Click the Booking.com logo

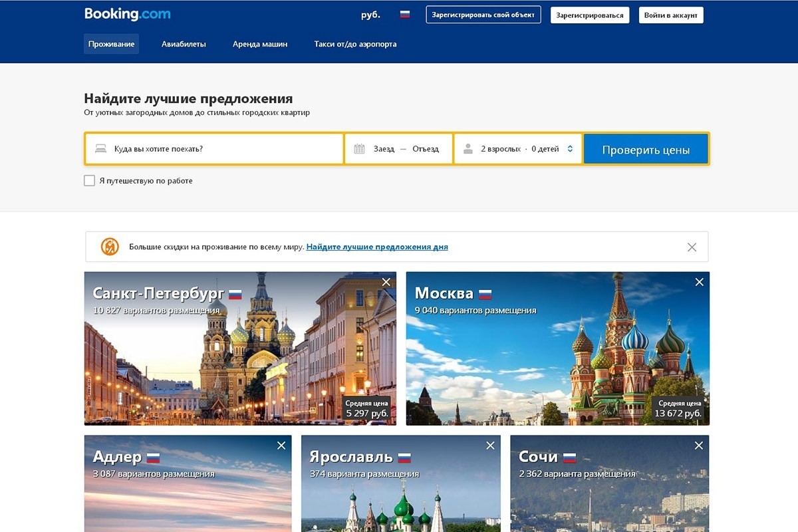[x=127, y=14]
